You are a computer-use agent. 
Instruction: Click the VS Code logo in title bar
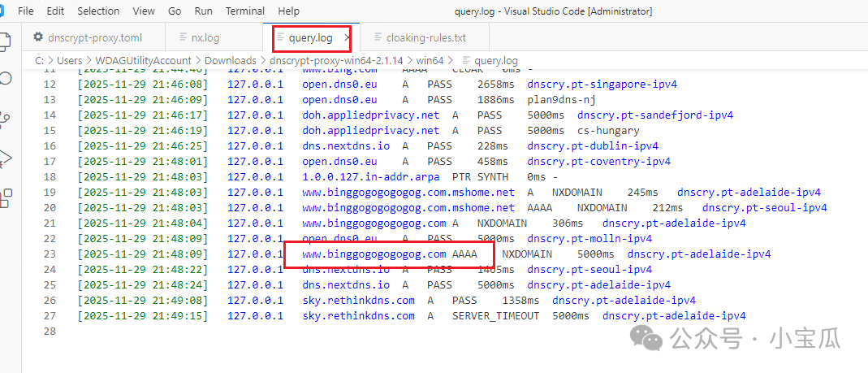5,11
